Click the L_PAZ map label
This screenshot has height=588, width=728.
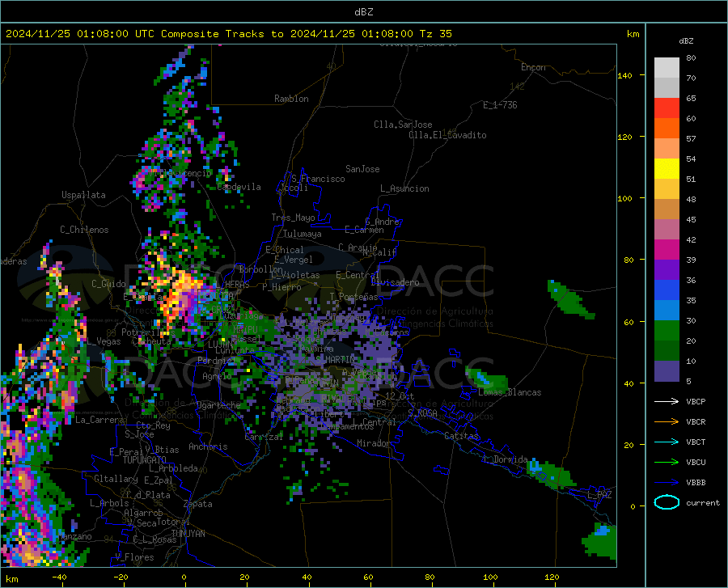[599, 495]
